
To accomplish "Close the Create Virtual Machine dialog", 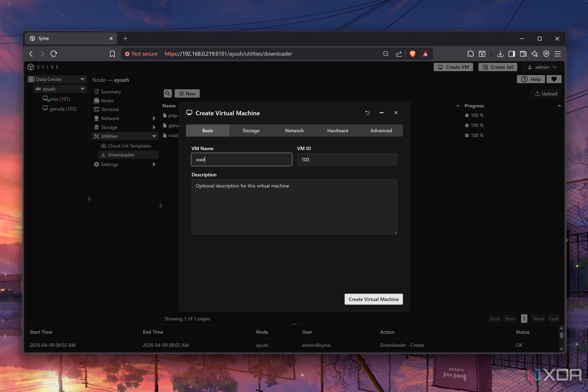I will 396,113.
